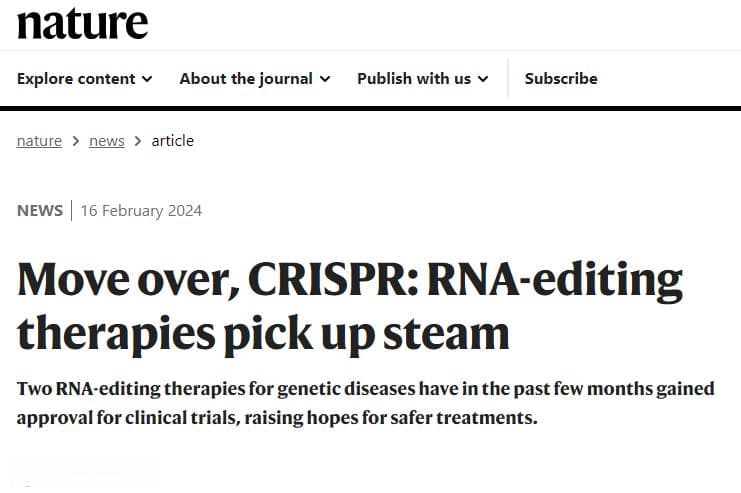Open the Explore content menu label

[x=76, y=78]
